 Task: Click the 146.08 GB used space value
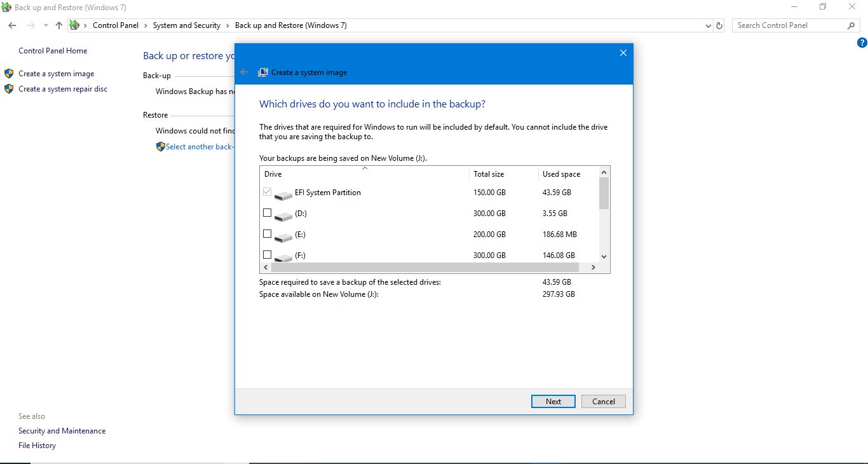(559, 256)
